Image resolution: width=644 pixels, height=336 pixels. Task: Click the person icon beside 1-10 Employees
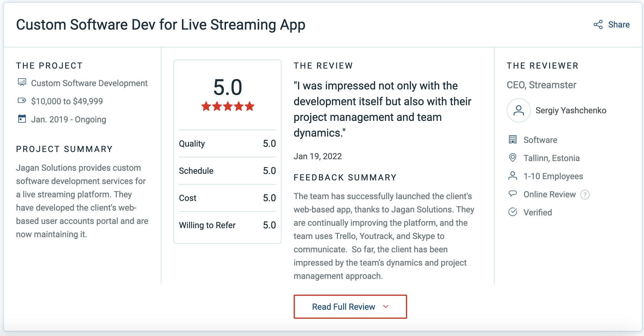pos(512,176)
